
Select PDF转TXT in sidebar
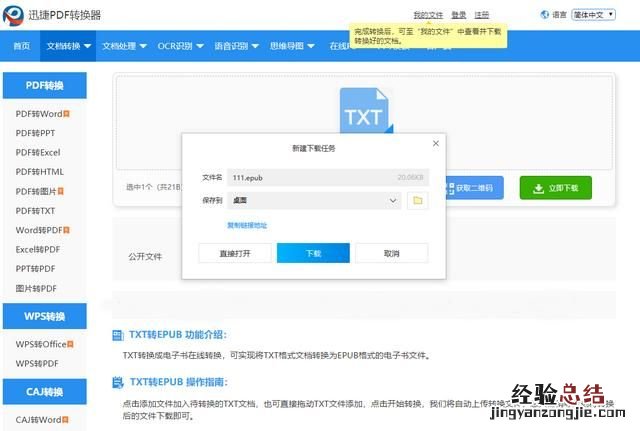click(35, 211)
